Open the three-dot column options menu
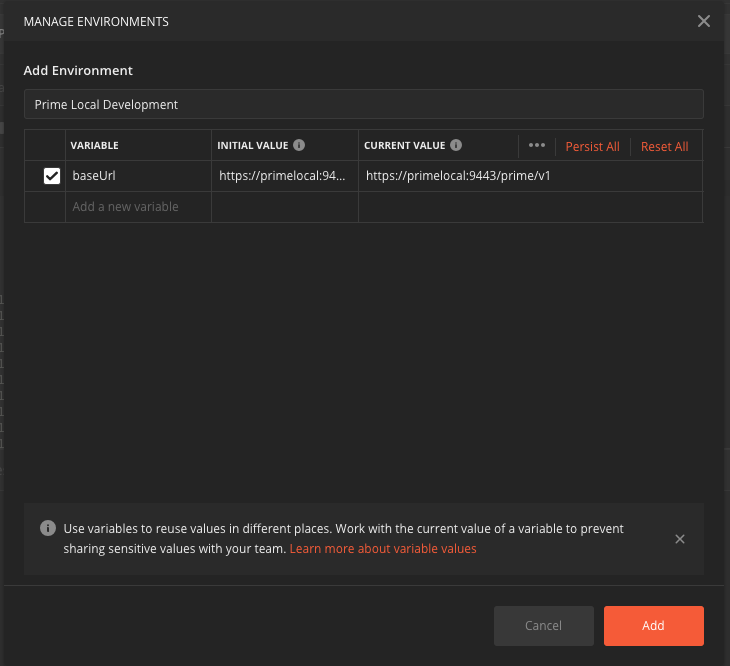The image size is (730, 666). pos(537,145)
